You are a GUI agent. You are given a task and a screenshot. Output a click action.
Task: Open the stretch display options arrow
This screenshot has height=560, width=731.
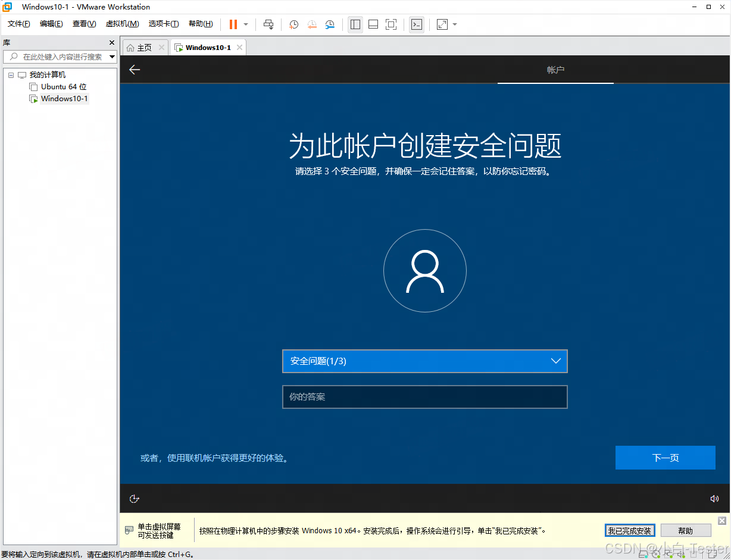pos(455,24)
